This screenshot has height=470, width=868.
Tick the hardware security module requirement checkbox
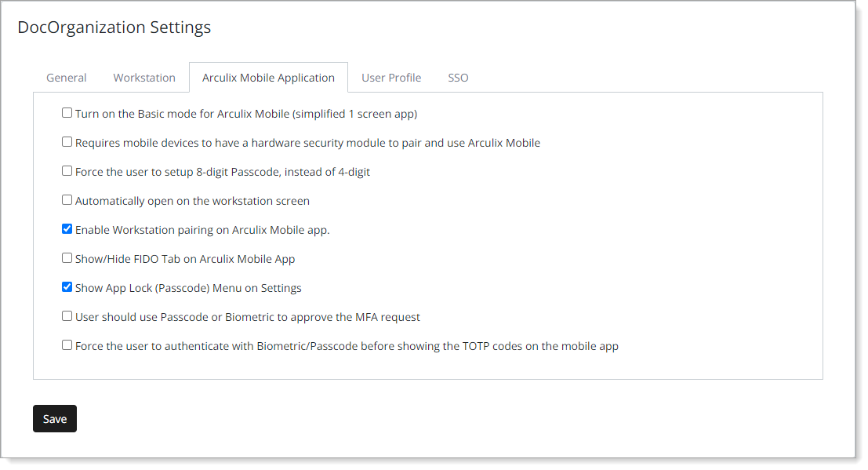(x=67, y=142)
